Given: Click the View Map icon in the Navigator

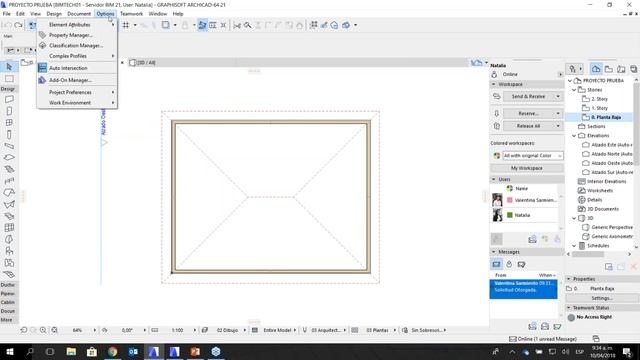Looking at the screenshot, I should point(609,69).
